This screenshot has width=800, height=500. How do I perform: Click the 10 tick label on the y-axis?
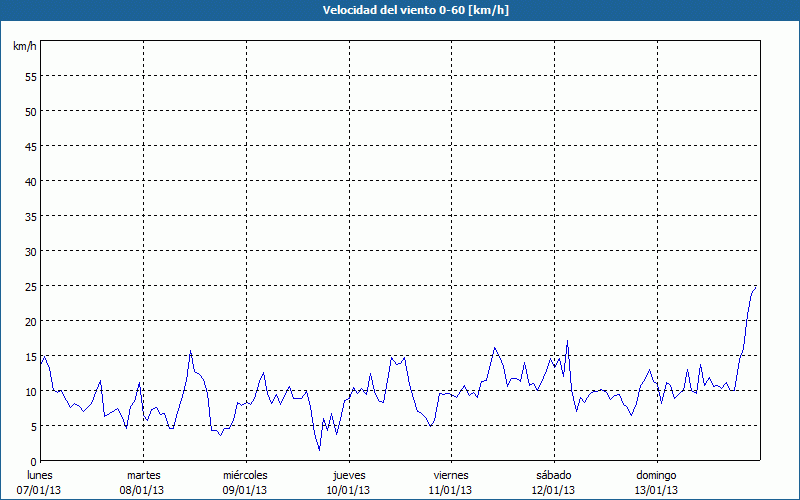30,391
